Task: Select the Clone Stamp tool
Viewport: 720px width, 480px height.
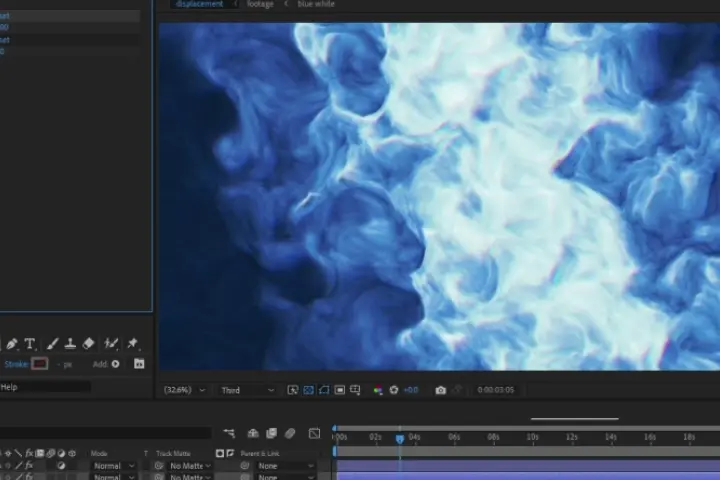Action: tap(70, 344)
